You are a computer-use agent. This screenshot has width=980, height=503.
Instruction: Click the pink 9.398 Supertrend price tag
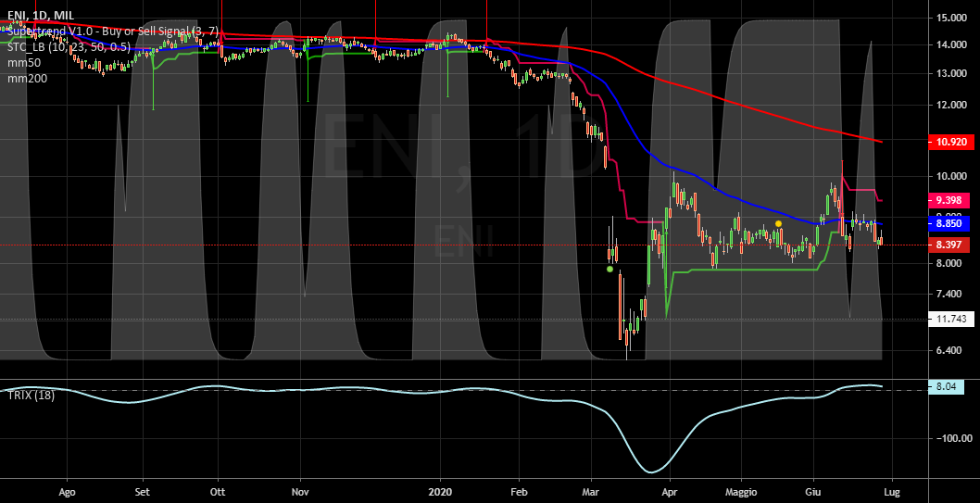click(949, 201)
